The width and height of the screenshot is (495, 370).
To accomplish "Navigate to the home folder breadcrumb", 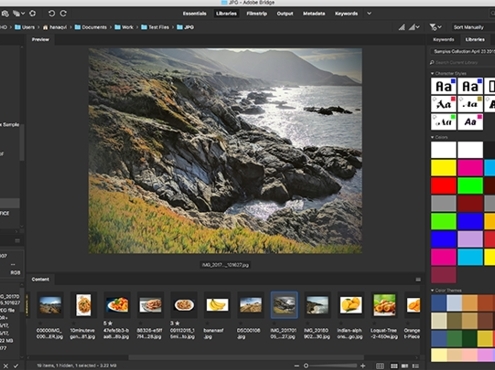I will tap(55, 27).
